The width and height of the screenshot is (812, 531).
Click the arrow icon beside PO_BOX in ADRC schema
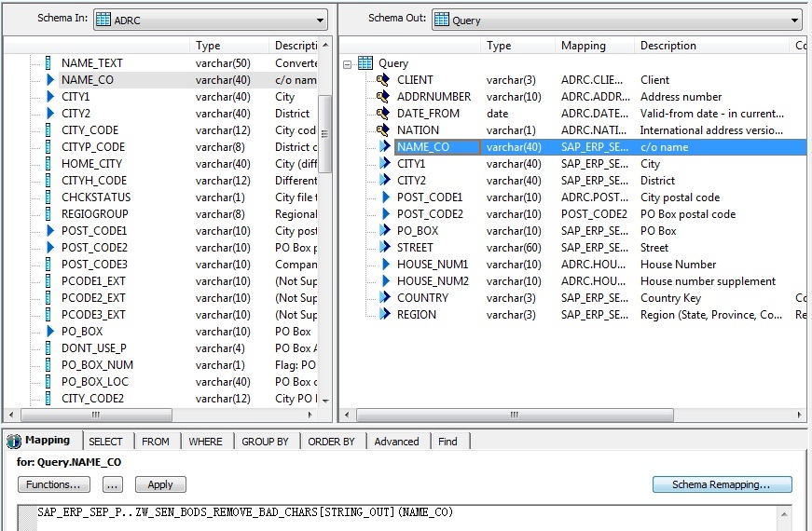tap(49, 332)
